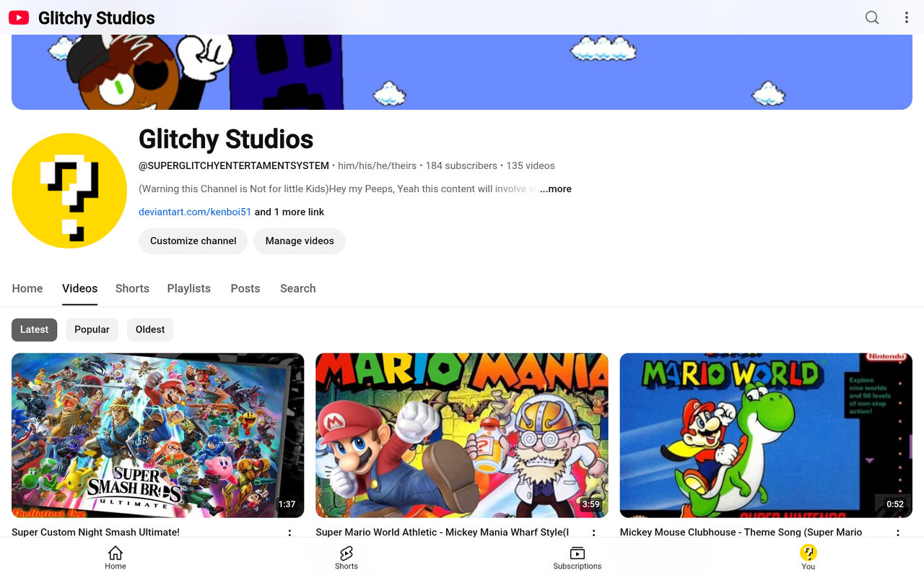Open the Playlists tab

point(189,288)
